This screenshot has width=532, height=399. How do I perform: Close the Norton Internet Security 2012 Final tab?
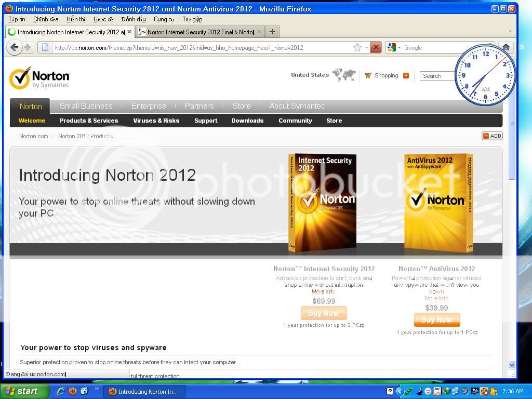coord(259,32)
